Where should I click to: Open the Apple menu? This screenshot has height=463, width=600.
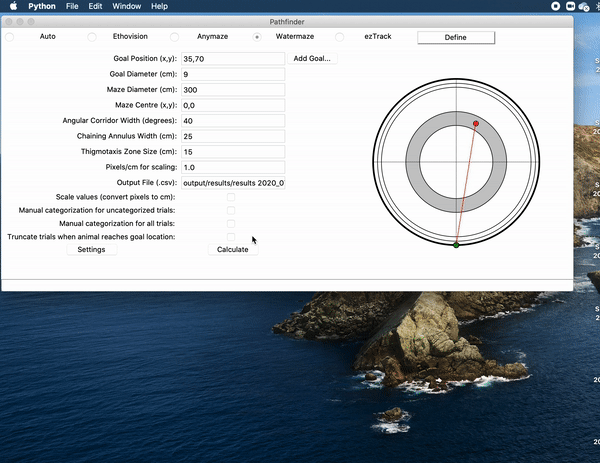[x=13, y=6]
